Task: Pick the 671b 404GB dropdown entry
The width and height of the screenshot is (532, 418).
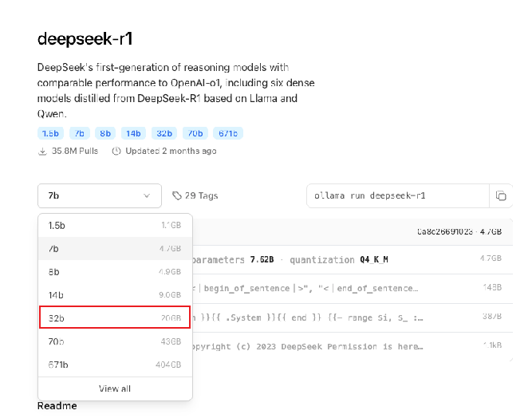Action: click(115, 365)
